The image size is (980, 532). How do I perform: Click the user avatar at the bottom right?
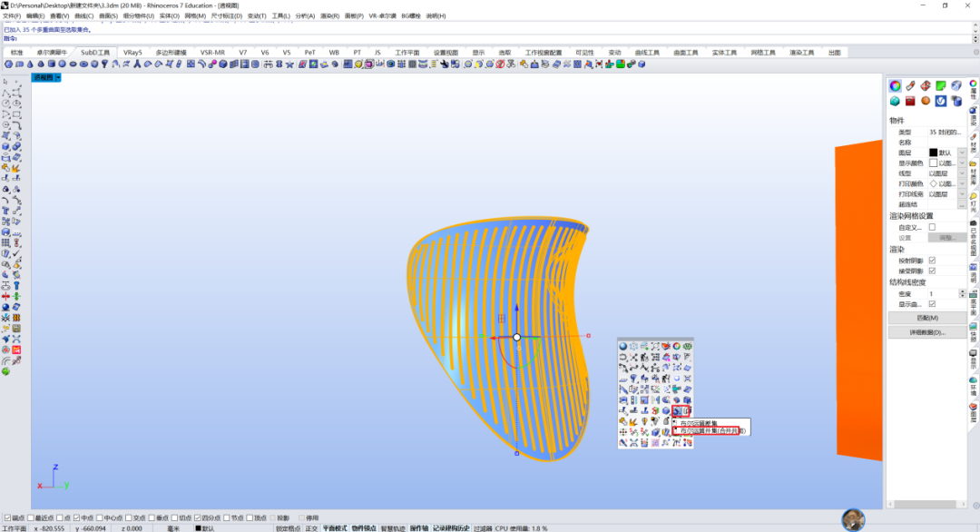(x=853, y=519)
